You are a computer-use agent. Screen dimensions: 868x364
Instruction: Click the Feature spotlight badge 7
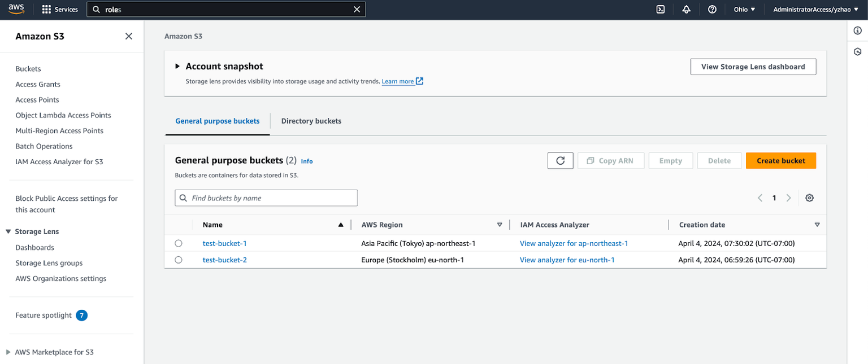tap(82, 315)
